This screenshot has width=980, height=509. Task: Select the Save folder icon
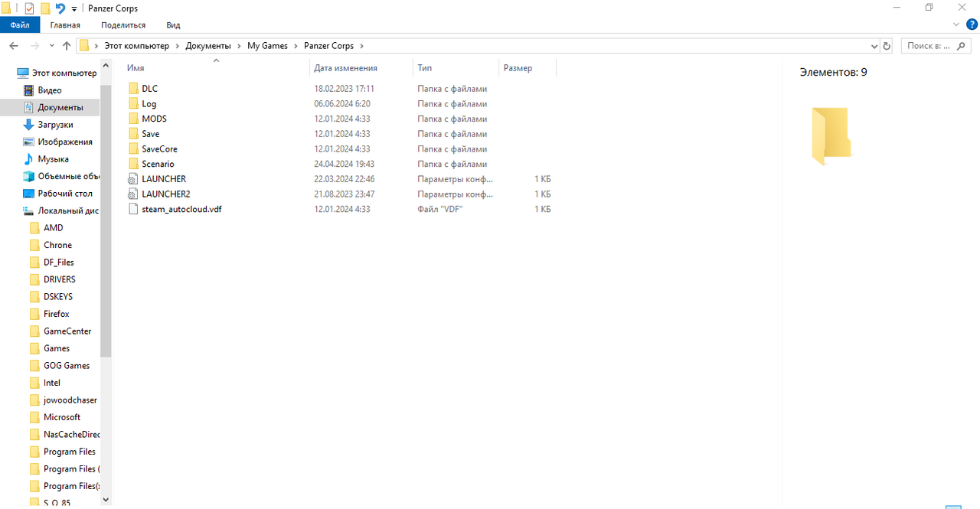point(133,134)
